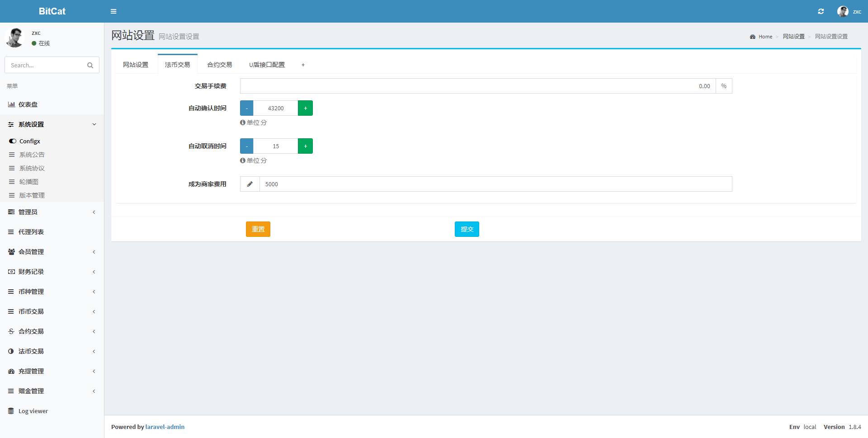Decrease 自动取消时间 with minus button

pos(246,146)
